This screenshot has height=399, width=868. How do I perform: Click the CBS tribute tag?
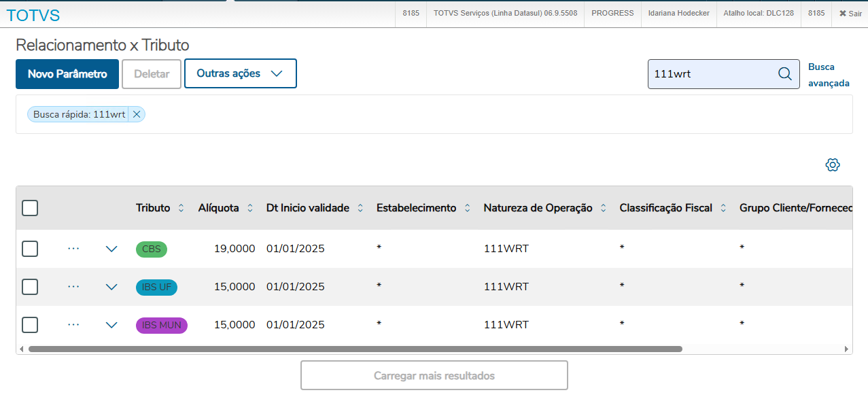tap(152, 249)
